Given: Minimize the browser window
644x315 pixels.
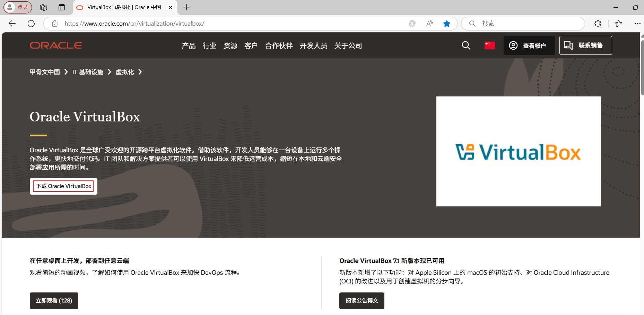Looking at the screenshot, I should (x=616, y=7).
